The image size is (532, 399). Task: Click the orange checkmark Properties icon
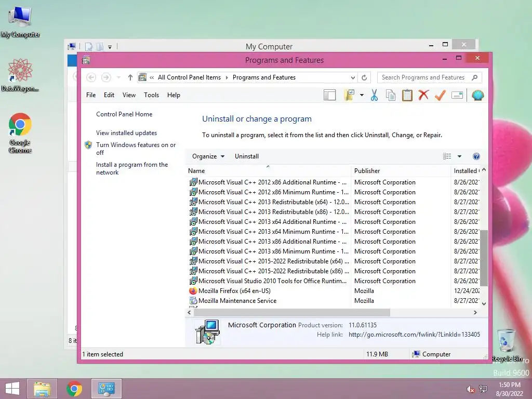440,96
